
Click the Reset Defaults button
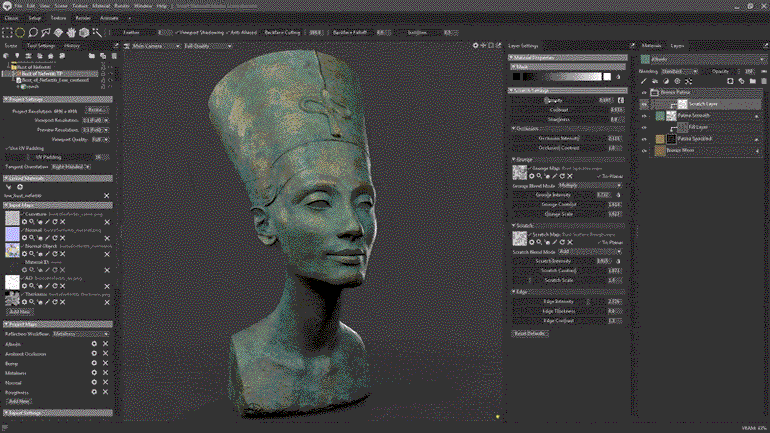(529, 332)
